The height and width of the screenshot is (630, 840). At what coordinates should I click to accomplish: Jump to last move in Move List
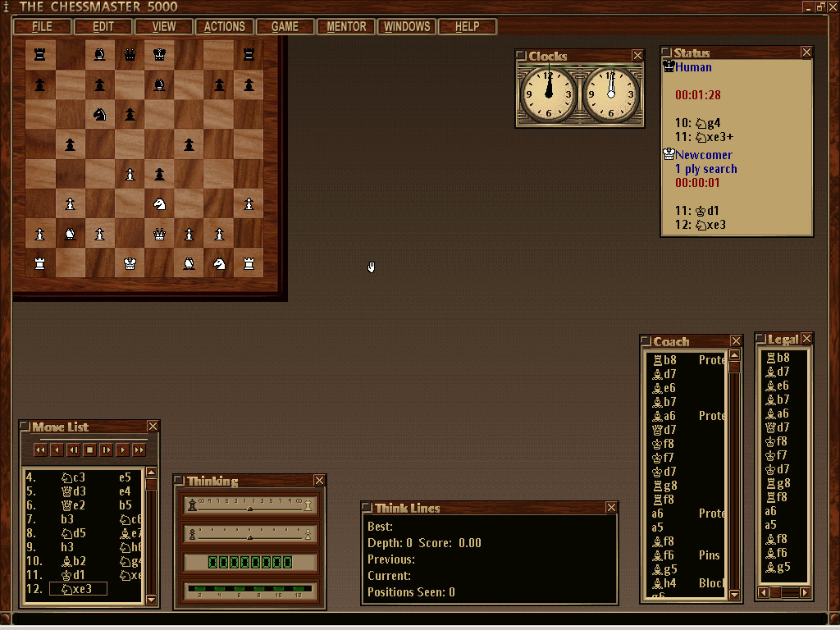pyautogui.click(x=139, y=450)
